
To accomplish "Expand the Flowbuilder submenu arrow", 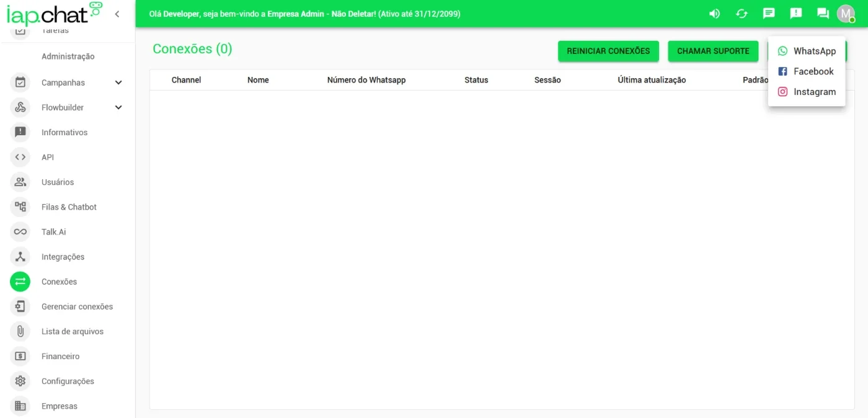I will pos(118,107).
